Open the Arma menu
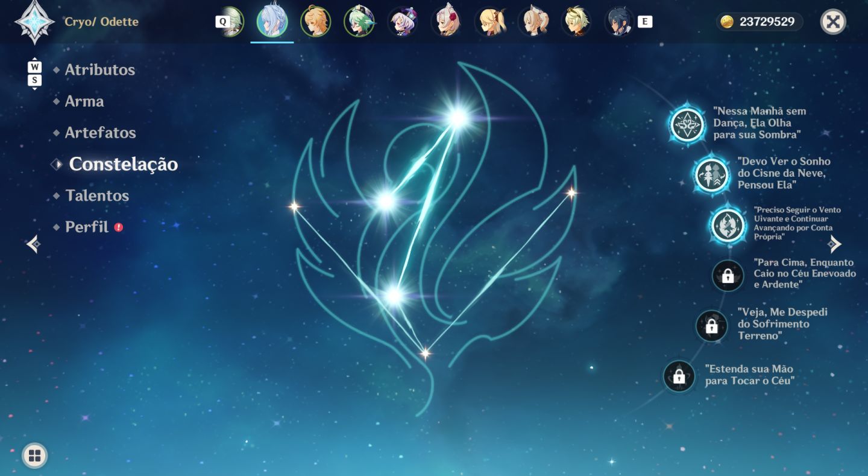The image size is (868, 476). point(84,101)
